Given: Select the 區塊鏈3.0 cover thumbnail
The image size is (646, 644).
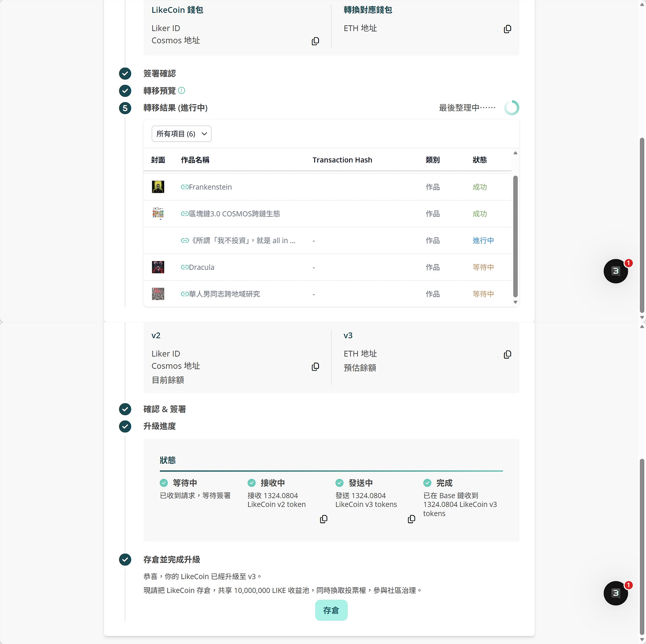Looking at the screenshot, I should point(158,213).
